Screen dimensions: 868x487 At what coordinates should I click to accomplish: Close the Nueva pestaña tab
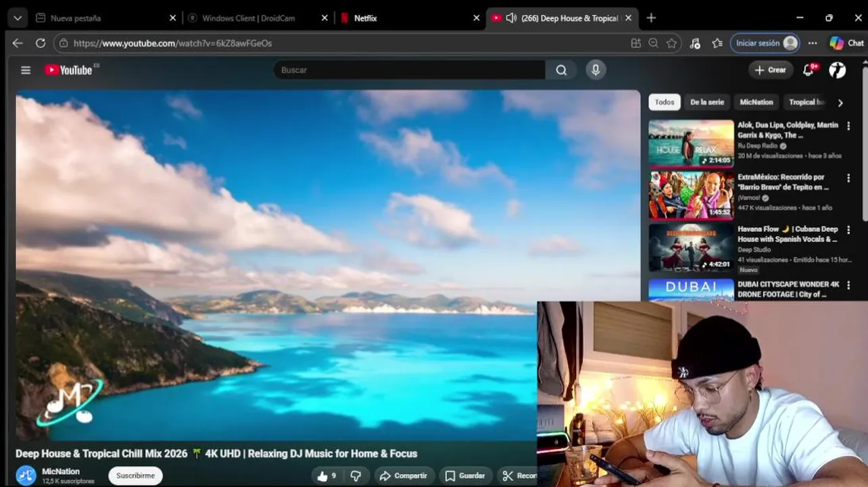[172, 18]
